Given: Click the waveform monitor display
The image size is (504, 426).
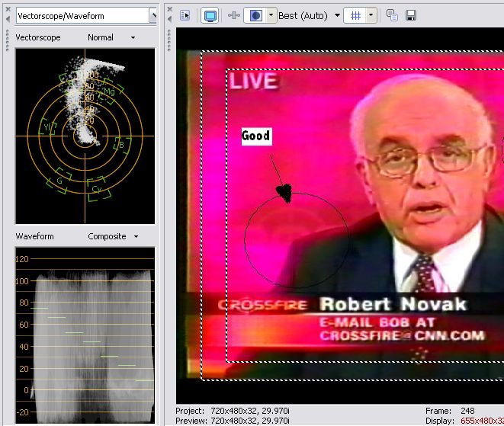Looking at the screenshot, I should [x=85, y=335].
